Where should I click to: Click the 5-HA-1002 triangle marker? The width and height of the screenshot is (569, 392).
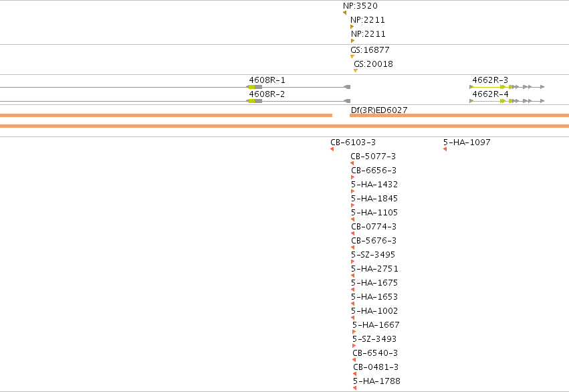point(353,318)
